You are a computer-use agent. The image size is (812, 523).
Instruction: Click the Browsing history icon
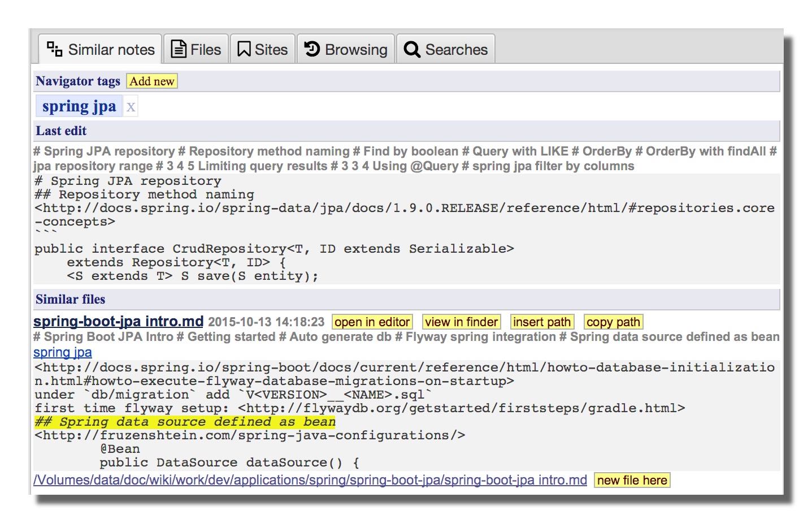[x=312, y=49]
